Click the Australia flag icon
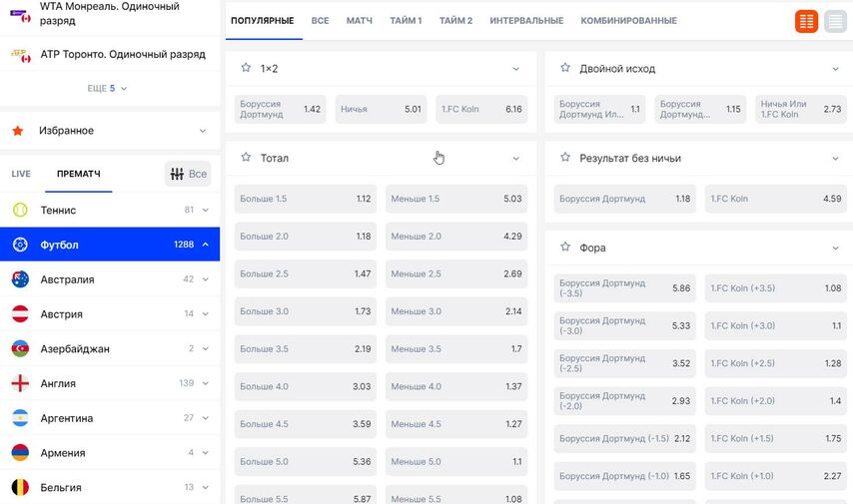 coord(20,278)
